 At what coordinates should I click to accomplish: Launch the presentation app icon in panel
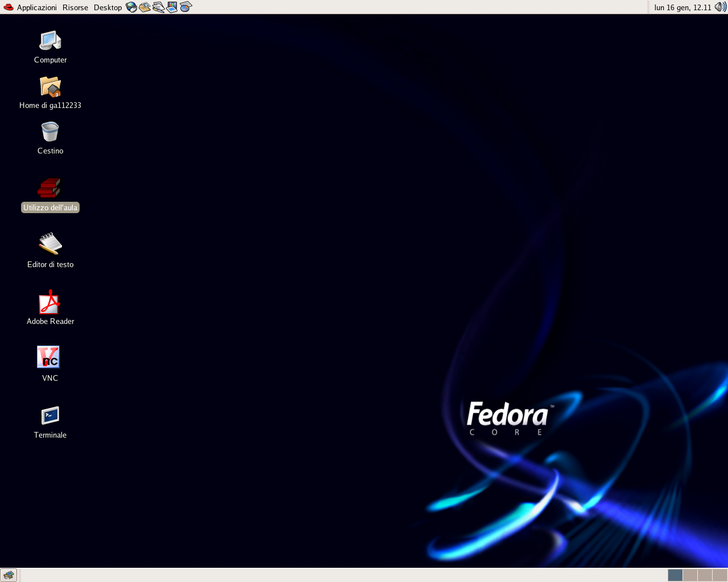172,7
